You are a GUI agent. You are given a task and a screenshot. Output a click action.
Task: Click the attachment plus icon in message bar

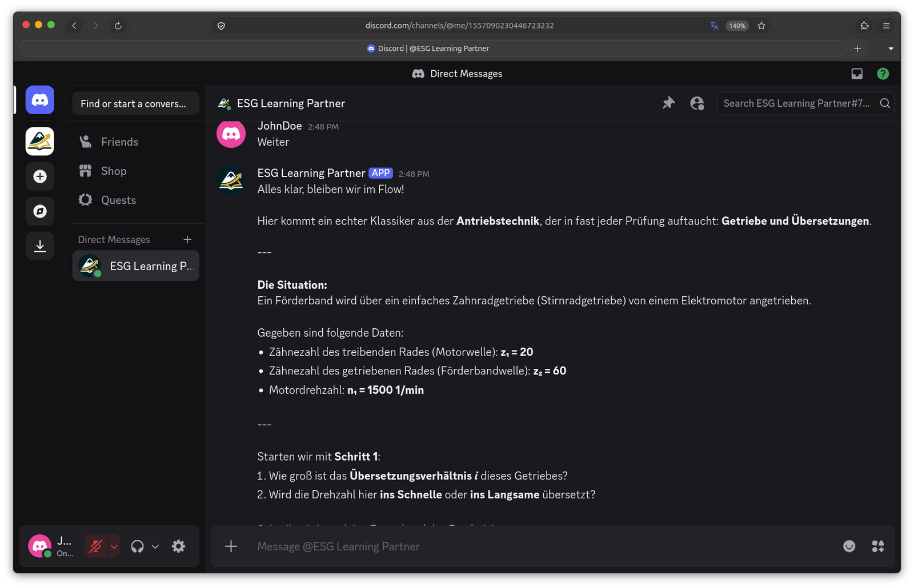231,546
